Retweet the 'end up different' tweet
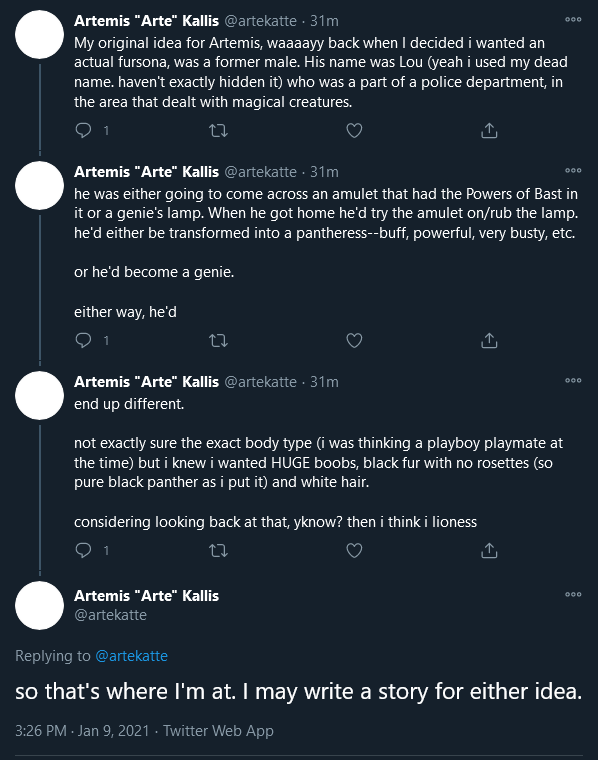598x760 pixels. pos(219,551)
